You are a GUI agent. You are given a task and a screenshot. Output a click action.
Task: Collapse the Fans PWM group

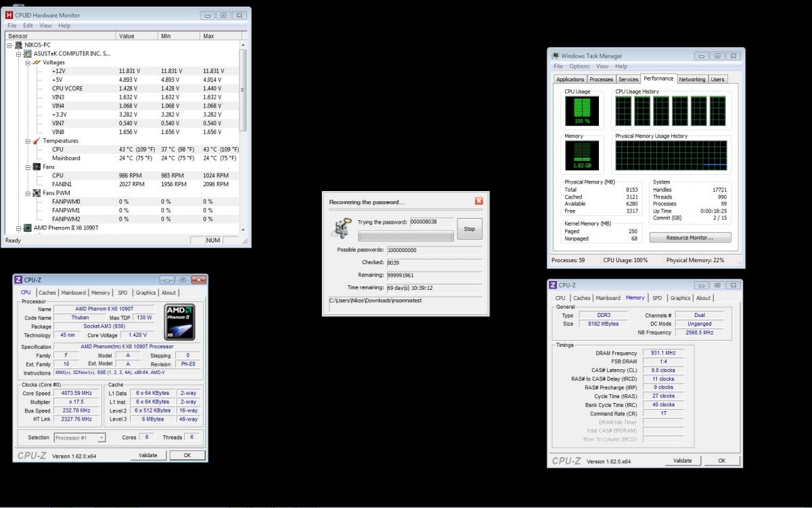[28, 193]
